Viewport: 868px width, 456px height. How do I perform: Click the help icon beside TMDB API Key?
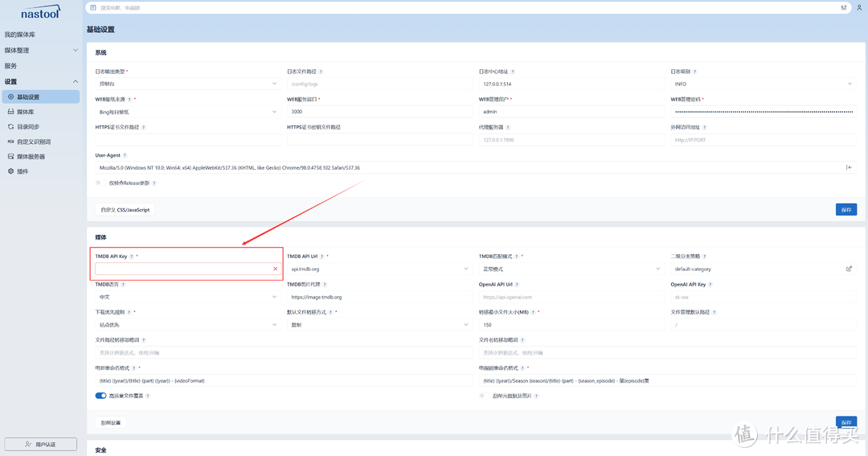click(x=131, y=256)
